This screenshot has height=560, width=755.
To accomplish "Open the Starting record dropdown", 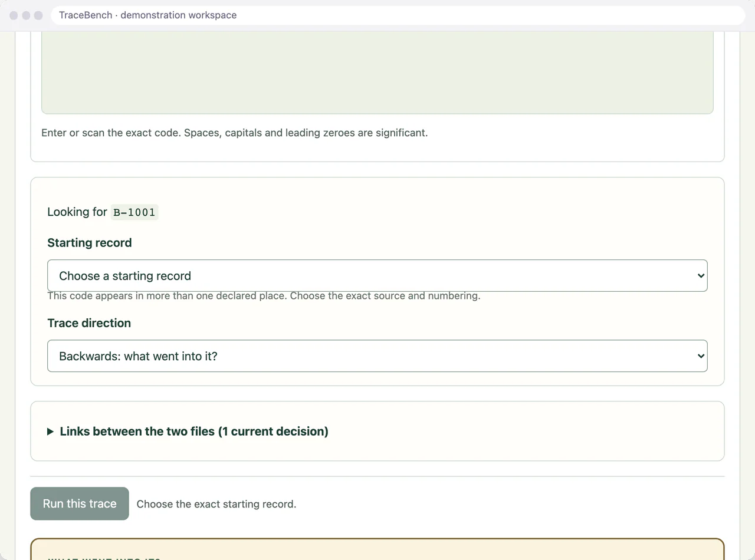I will point(377,276).
